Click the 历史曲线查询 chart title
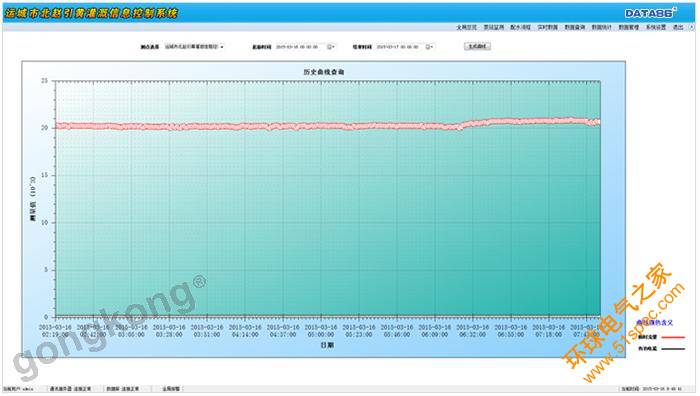700x396 pixels. (x=324, y=72)
